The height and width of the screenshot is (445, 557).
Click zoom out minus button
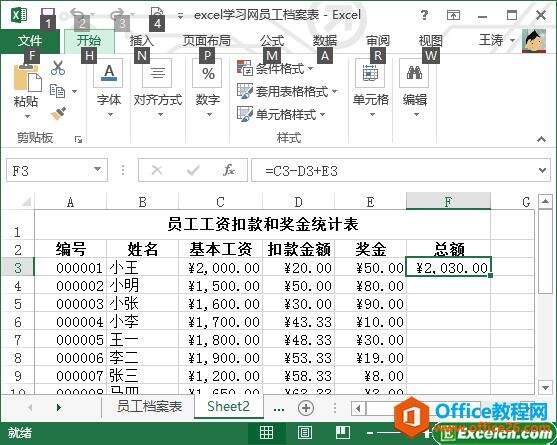click(x=370, y=433)
